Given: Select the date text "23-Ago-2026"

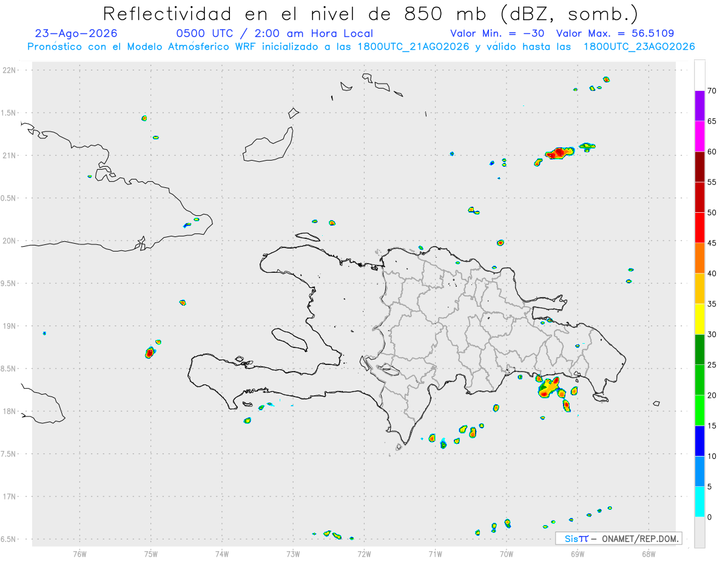Looking at the screenshot, I should tap(76, 33).
